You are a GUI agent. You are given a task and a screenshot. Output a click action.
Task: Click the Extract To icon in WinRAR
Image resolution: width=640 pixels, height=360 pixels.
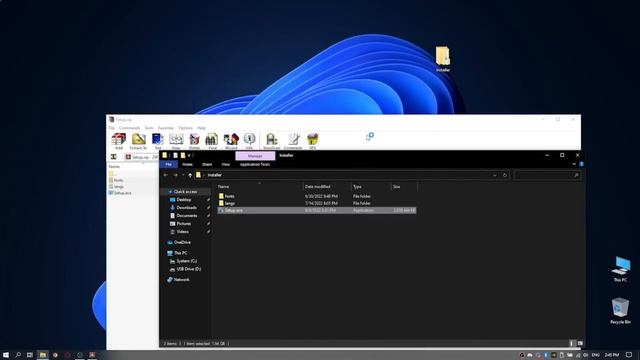click(x=138, y=141)
